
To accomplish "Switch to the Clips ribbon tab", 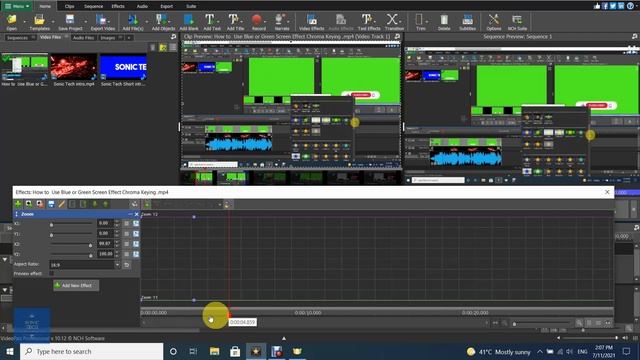I will 69,6.
